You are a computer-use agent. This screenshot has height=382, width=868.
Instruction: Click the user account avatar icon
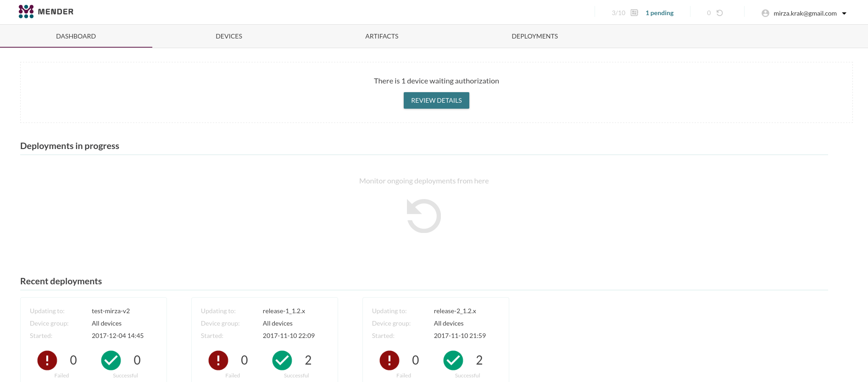[x=765, y=13]
